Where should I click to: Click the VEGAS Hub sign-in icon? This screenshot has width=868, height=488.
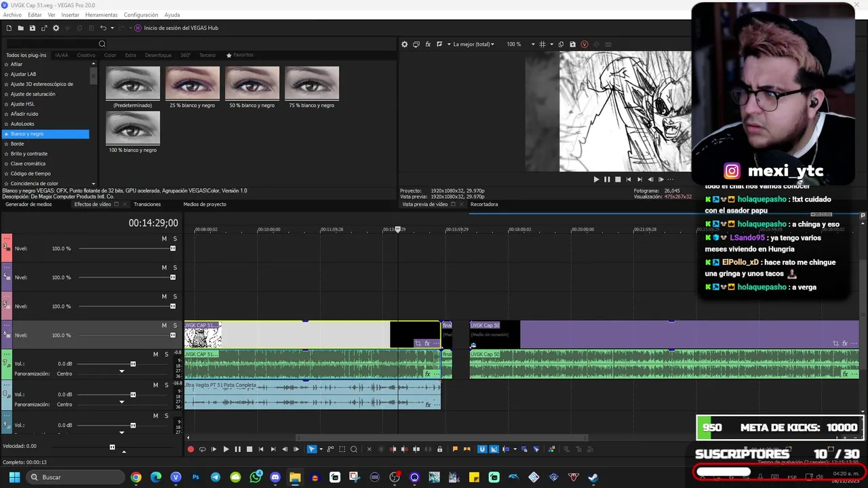138,28
